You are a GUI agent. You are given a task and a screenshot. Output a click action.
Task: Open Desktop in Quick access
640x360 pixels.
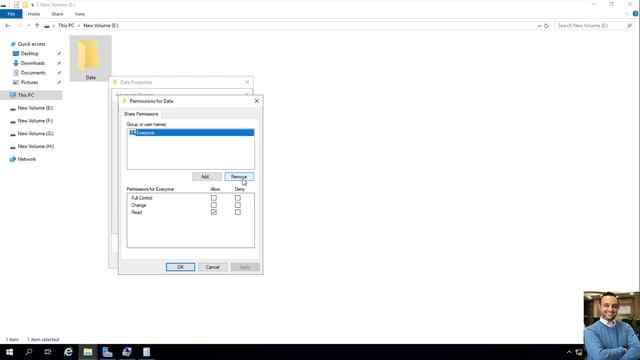pos(29,53)
